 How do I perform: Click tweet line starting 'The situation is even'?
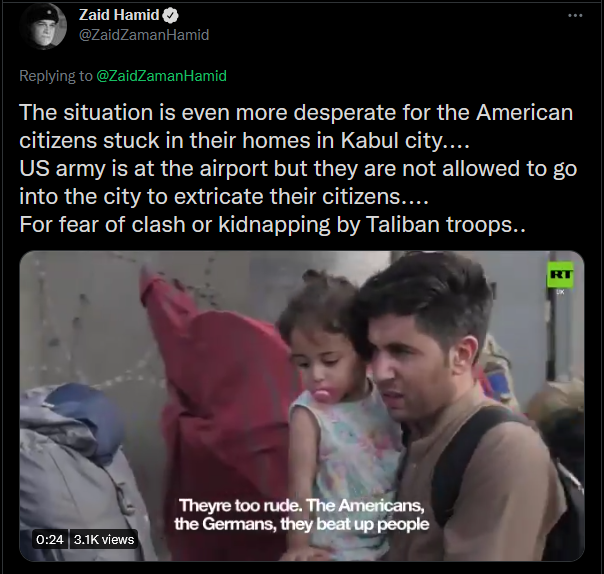(296, 112)
